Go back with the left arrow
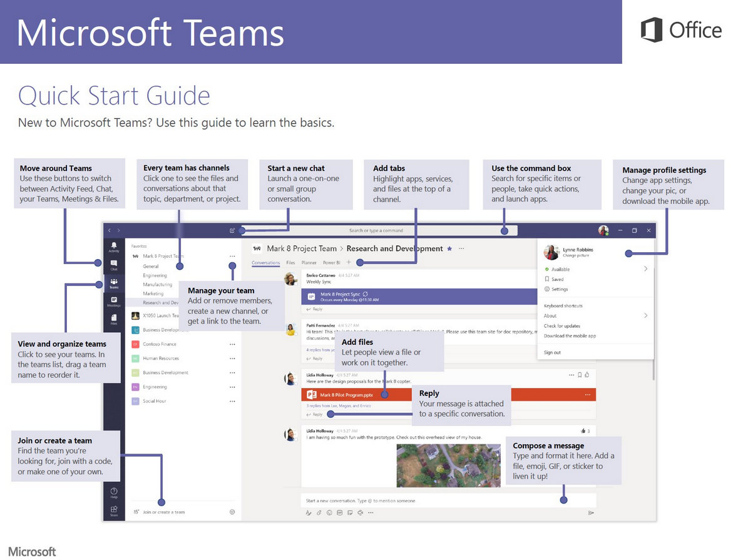Viewport: 738px width, 560px height. pyautogui.click(x=110, y=231)
